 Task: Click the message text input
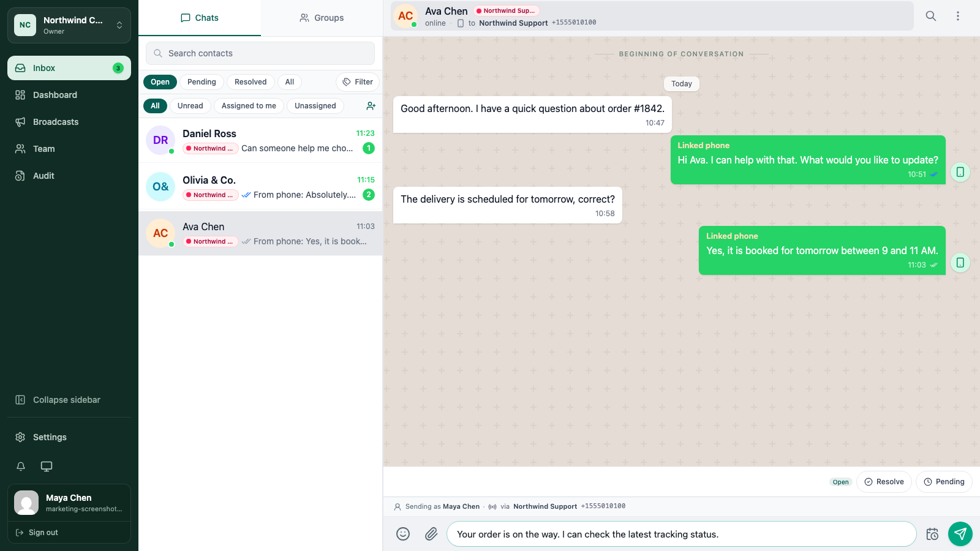point(682,534)
